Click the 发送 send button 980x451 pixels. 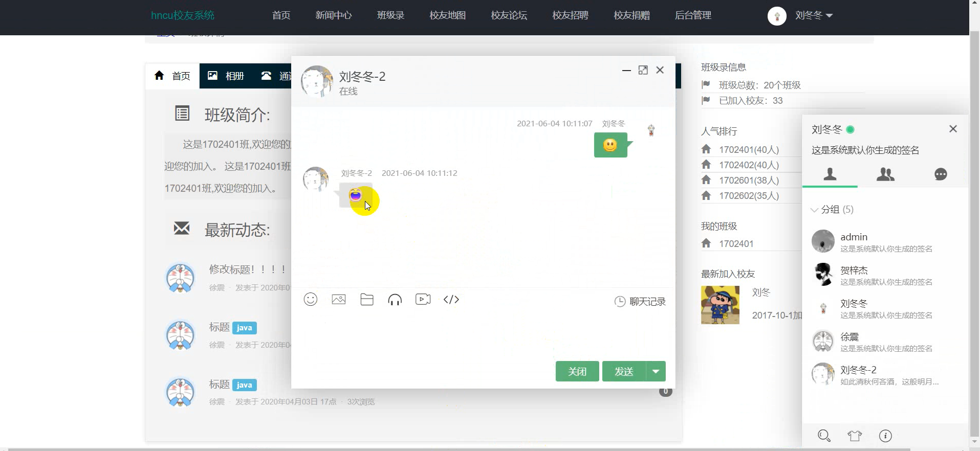click(x=624, y=371)
